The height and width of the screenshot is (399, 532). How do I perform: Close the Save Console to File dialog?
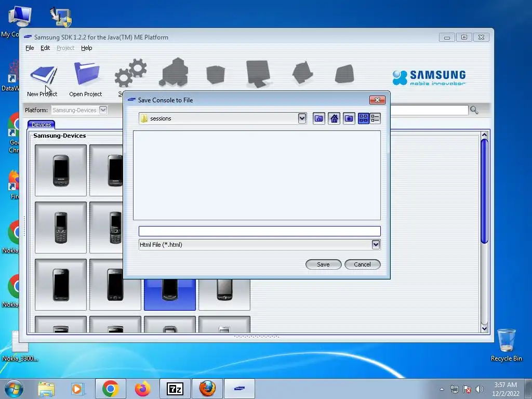(377, 100)
